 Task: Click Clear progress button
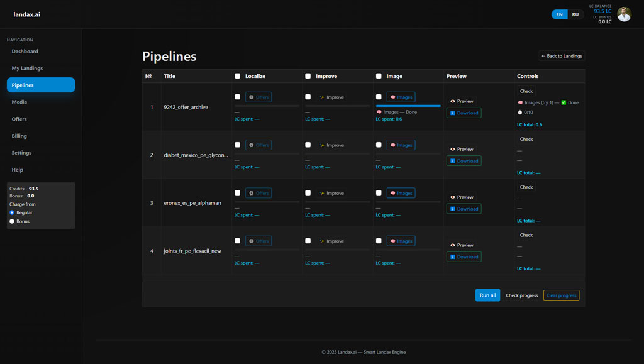click(x=561, y=295)
